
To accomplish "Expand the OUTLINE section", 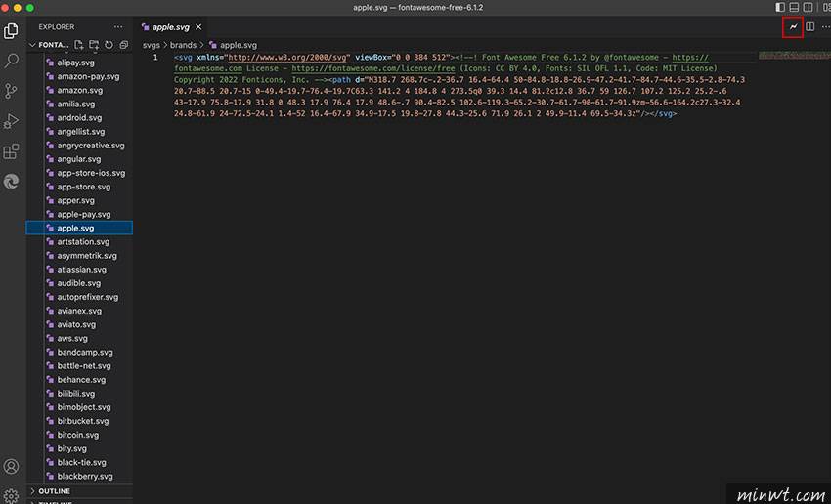I will [x=54, y=491].
